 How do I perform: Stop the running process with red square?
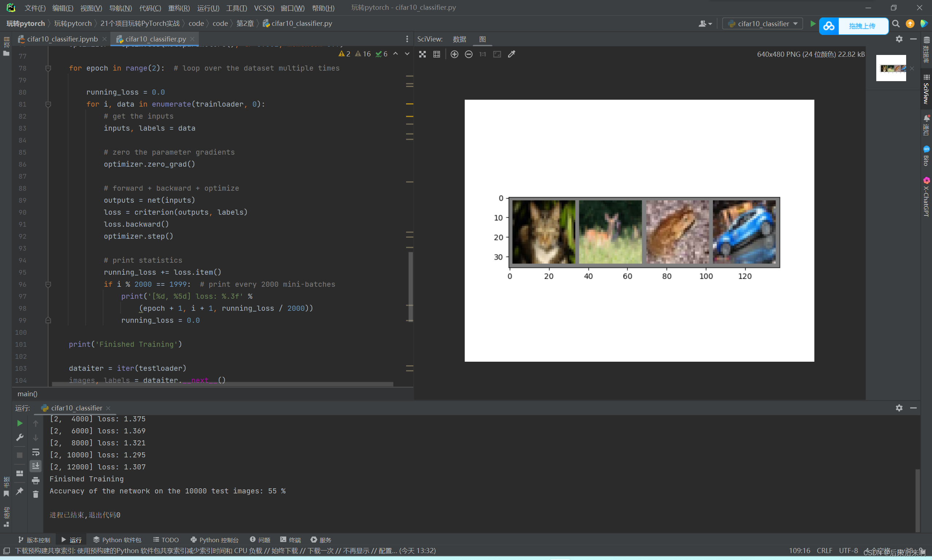(20, 455)
